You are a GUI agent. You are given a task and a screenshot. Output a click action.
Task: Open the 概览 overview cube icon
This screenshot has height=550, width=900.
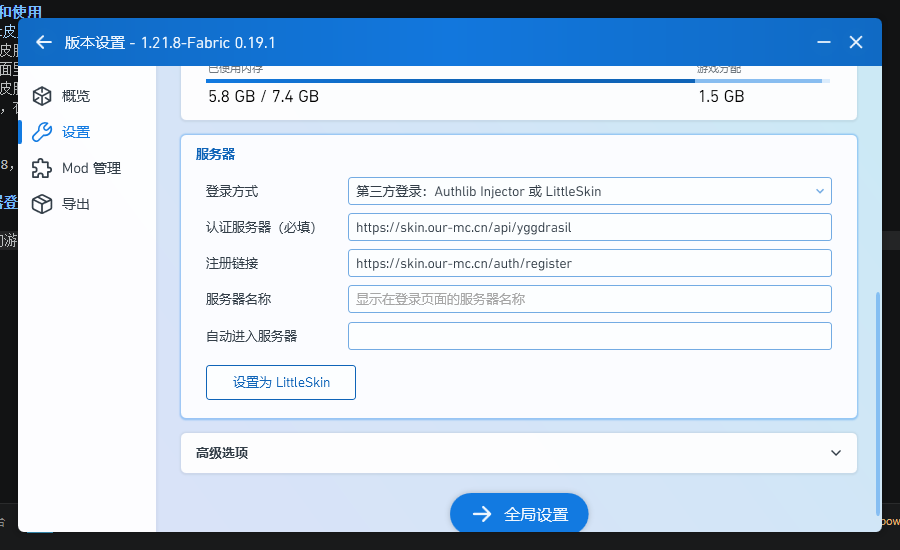coord(42,96)
